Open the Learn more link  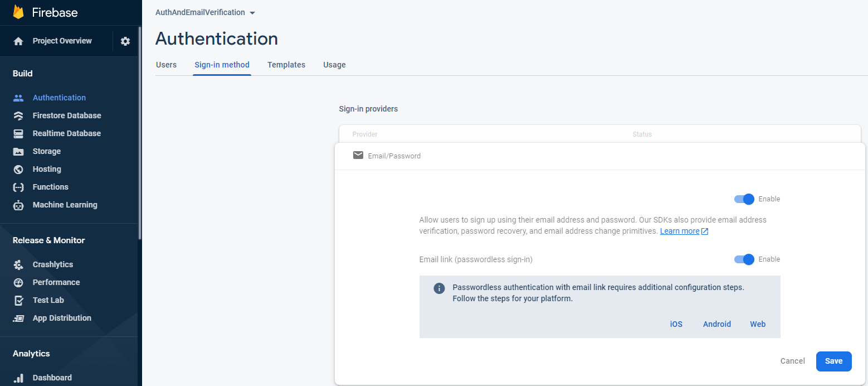pyautogui.click(x=680, y=231)
